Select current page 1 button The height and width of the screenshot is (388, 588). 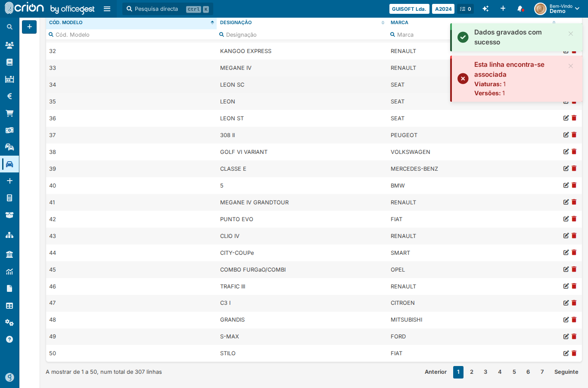pos(458,372)
